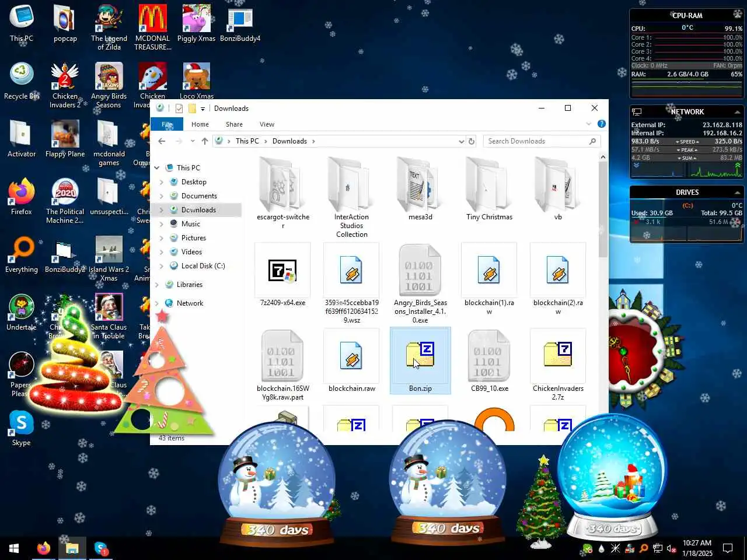Expand the Music tree node
This screenshot has width=747, height=560.
click(x=162, y=224)
